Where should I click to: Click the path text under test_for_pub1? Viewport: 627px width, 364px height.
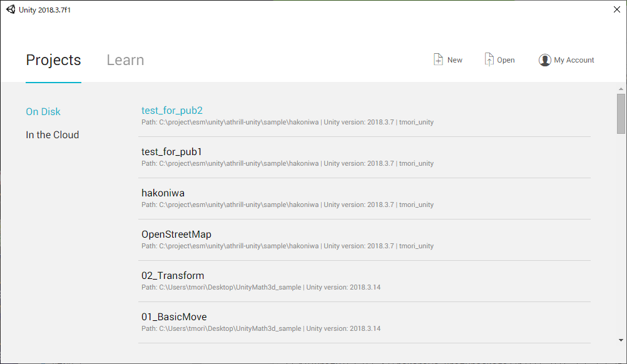[287, 163]
